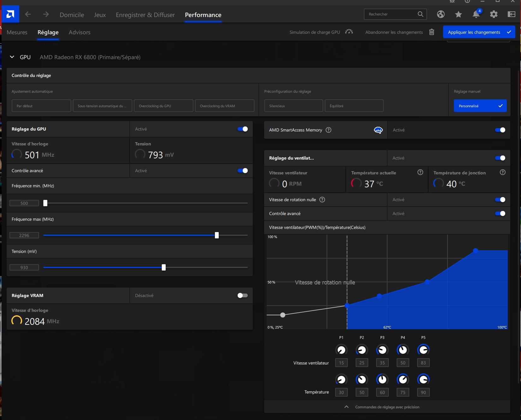The width and height of the screenshot is (521, 420).
Task: Click the trash icon to discard changes
Action: coord(432,32)
